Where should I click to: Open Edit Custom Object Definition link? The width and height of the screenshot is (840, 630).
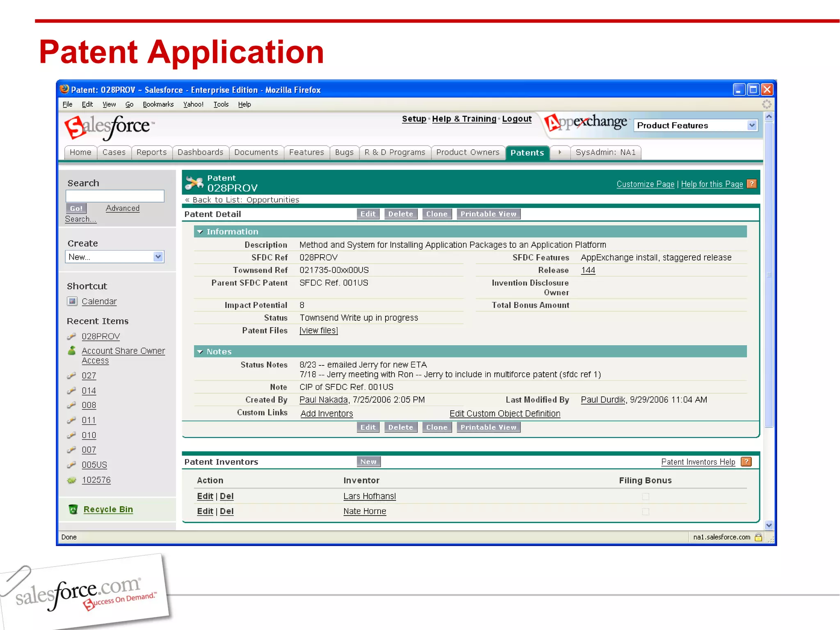[x=505, y=413]
